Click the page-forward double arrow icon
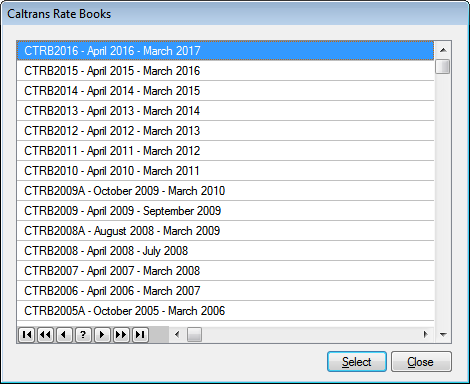The height and width of the screenshot is (384, 470). click(x=121, y=334)
